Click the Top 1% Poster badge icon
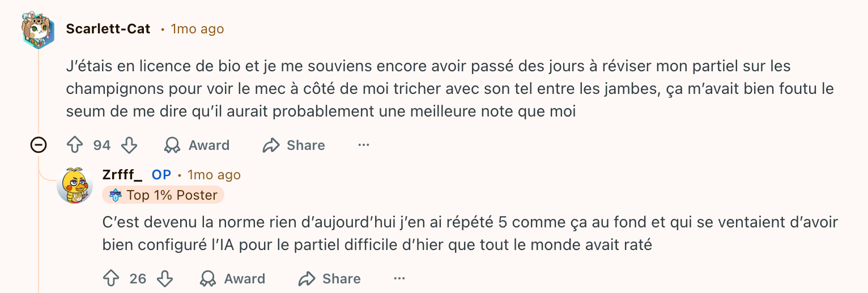The image size is (868, 293). [116, 195]
